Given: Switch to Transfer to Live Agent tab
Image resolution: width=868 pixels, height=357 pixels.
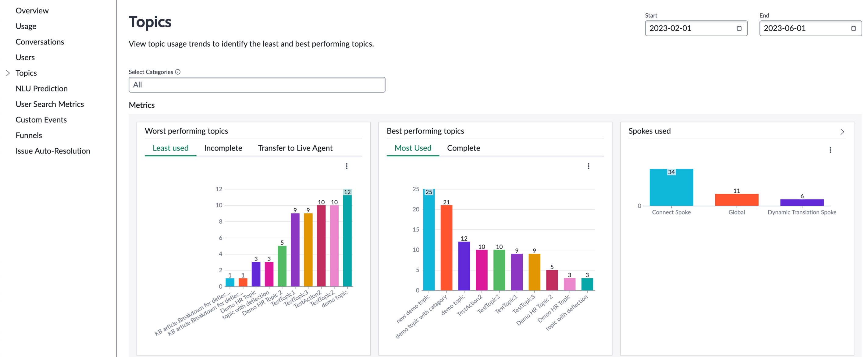Looking at the screenshot, I should tap(295, 148).
